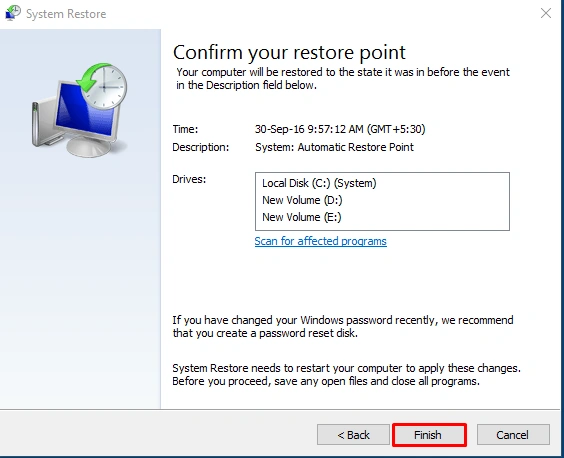Click the password reset disk recommendation text
This screenshot has height=458, width=564.
[x=343, y=327]
